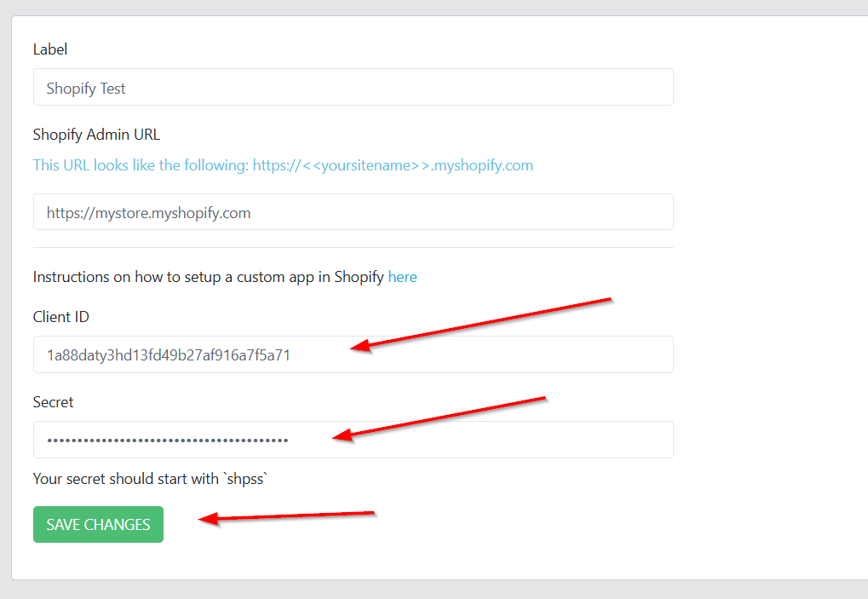This screenshot has width=868, height=599.
Task: Click the 'Shopify Admin URL' caption text
Action: 96,135
